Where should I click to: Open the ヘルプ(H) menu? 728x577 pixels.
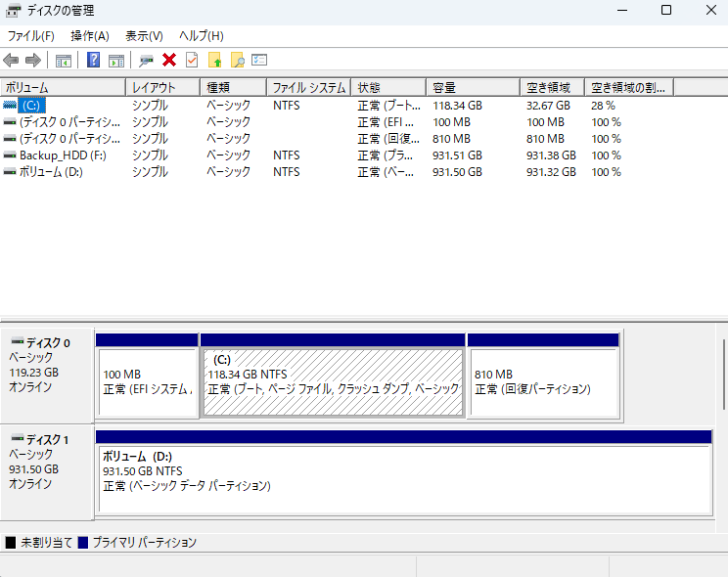click(201, 36)
